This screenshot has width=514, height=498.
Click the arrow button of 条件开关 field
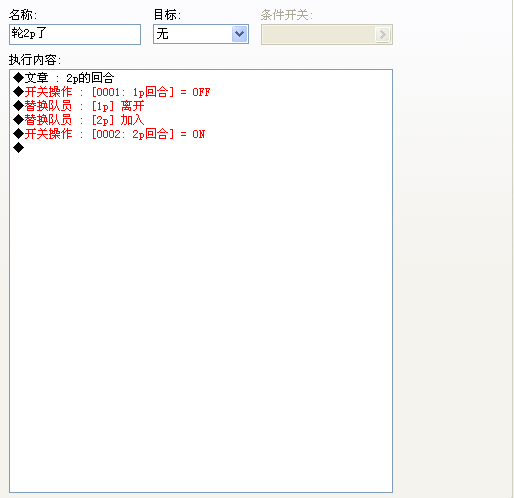pyautogui.click(x=382, y=34)
